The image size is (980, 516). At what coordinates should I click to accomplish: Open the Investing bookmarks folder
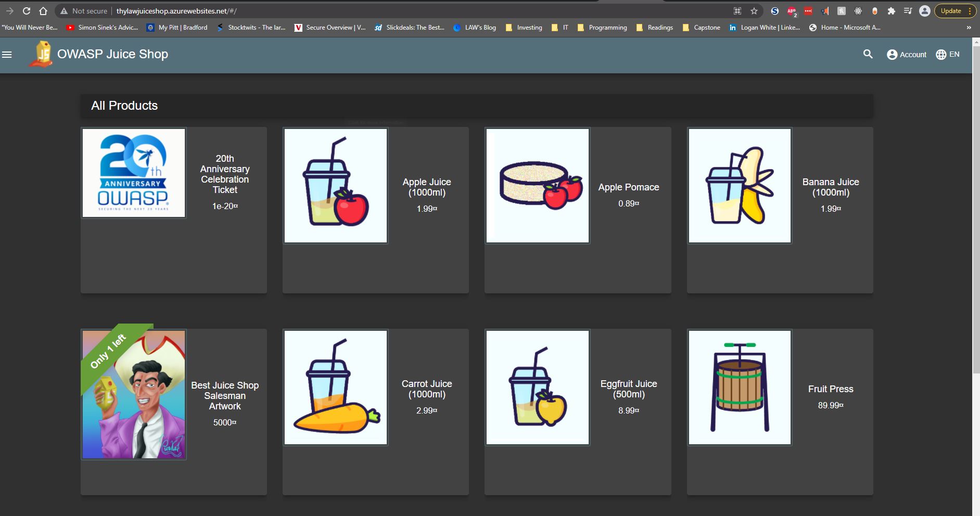click(x=524, y=28)
